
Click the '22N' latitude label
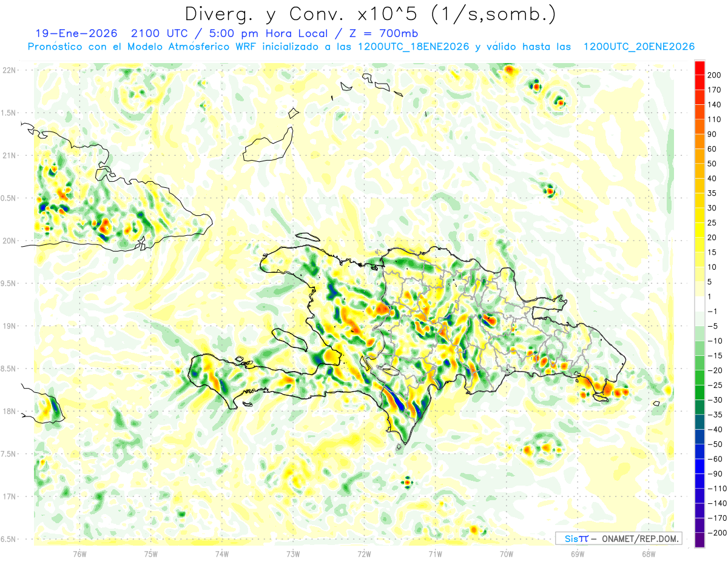pos(9,70)
